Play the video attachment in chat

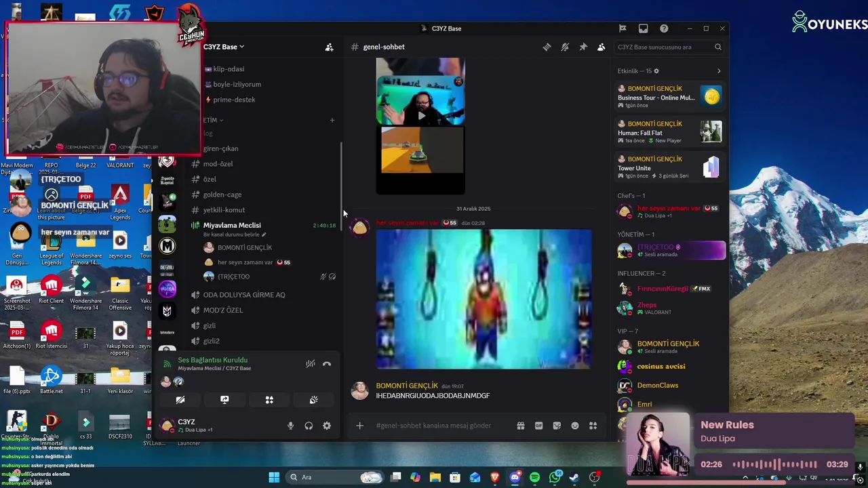(420, 115)
